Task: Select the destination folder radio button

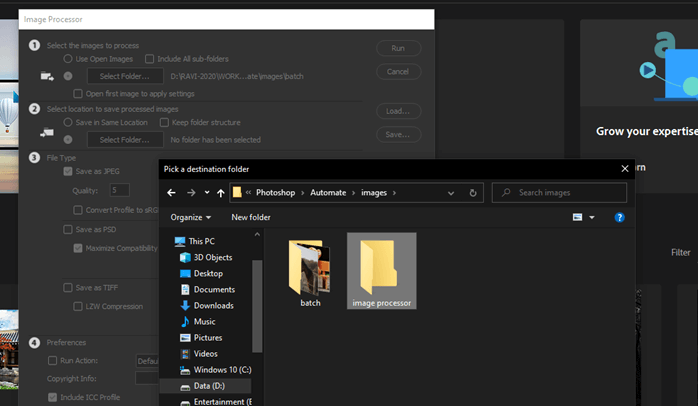Action: tap(68, 140)
